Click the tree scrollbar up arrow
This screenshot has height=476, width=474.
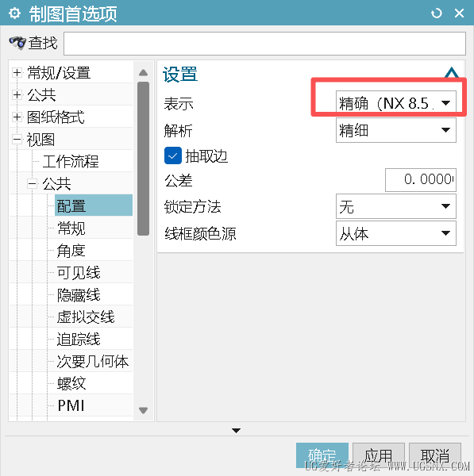tap(143, 72)
